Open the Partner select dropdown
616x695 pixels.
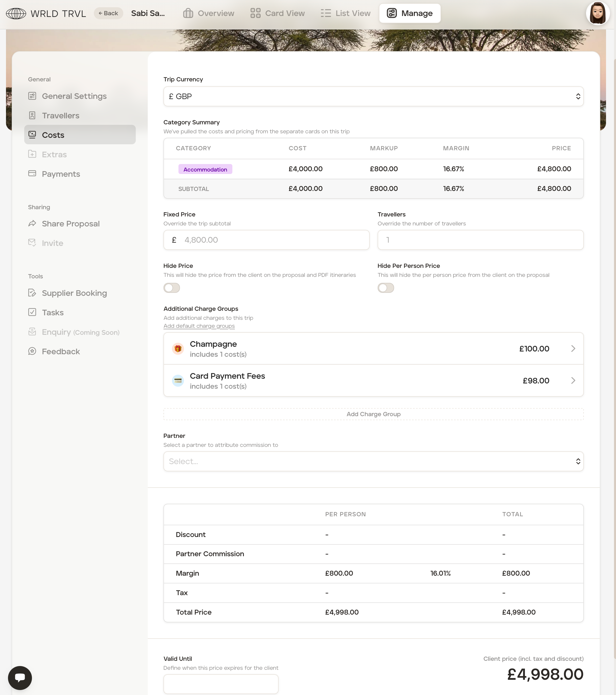[373, 461]
